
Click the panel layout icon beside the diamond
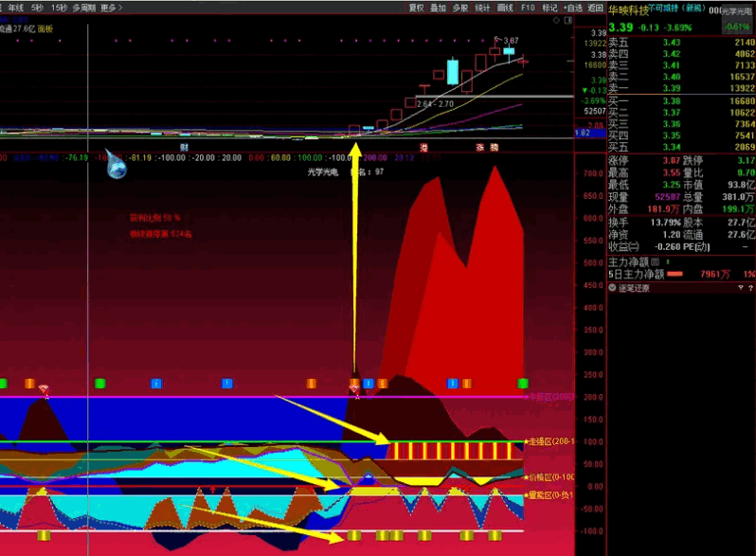[568, 20]
